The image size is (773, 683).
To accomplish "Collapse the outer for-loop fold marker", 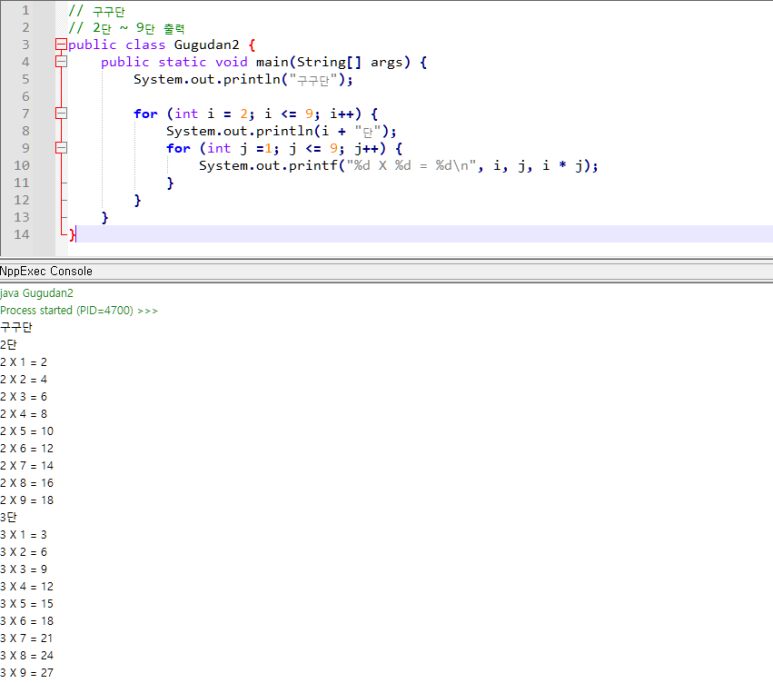I will (x=61, y=114).
